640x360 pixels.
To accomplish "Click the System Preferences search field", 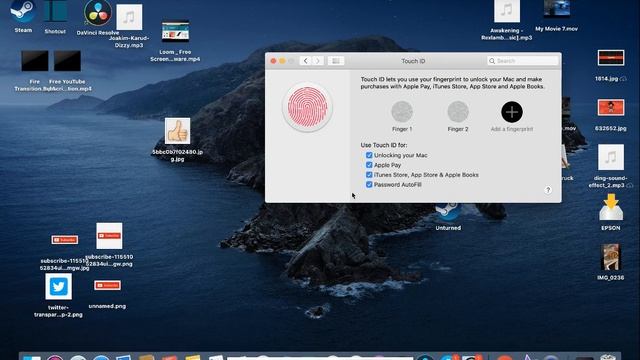I will 522,61.
